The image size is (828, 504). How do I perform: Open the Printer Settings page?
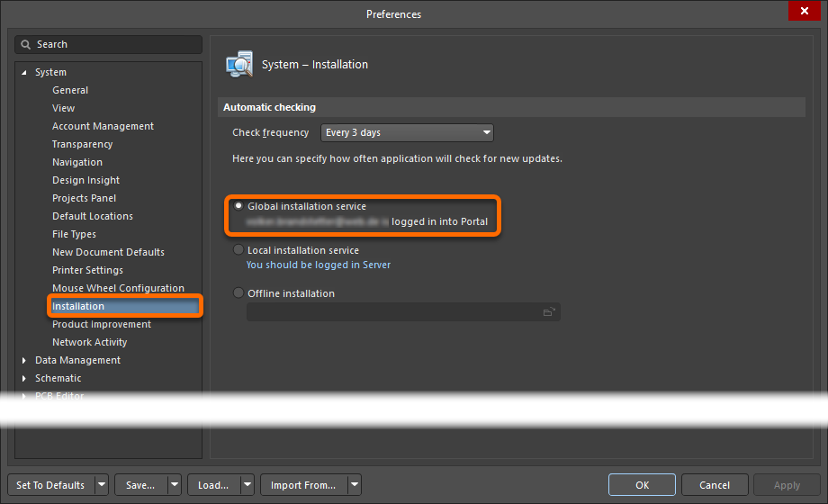tap(87, 270)
